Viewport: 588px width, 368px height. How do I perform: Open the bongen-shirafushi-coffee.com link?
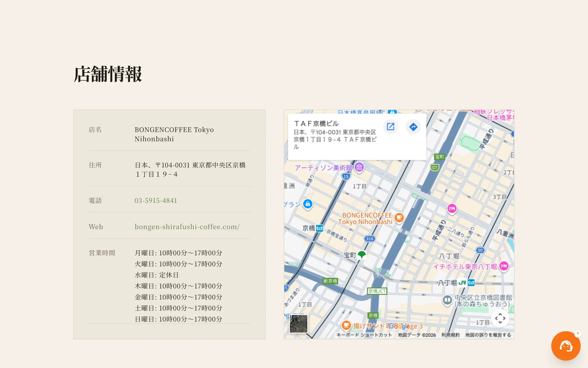click(x=187, y=227)
